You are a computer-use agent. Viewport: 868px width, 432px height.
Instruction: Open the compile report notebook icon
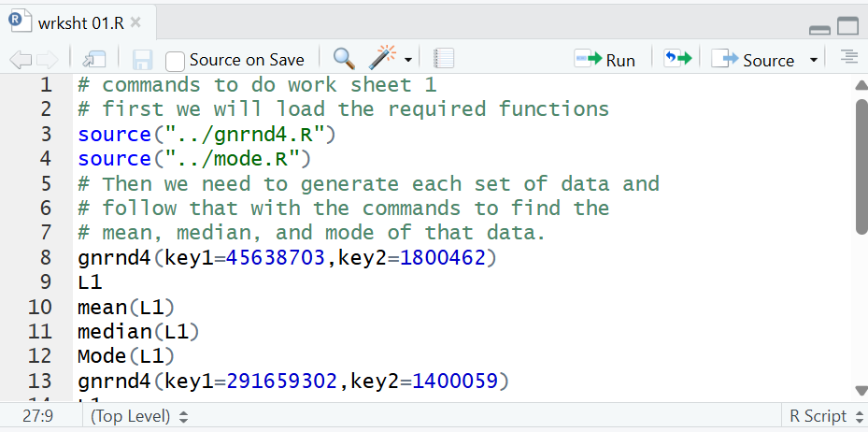pos(444,59)
